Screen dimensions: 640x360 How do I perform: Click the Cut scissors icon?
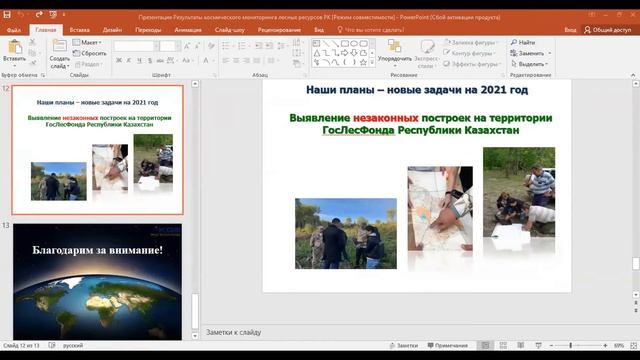point(33,42)
